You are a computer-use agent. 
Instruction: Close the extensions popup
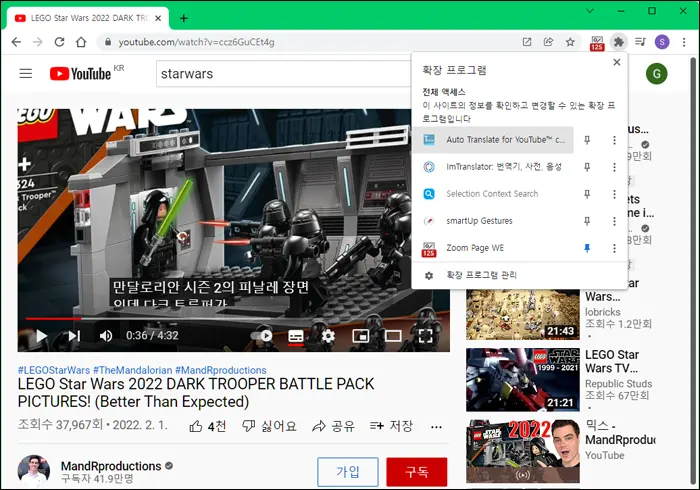point(617,62)
